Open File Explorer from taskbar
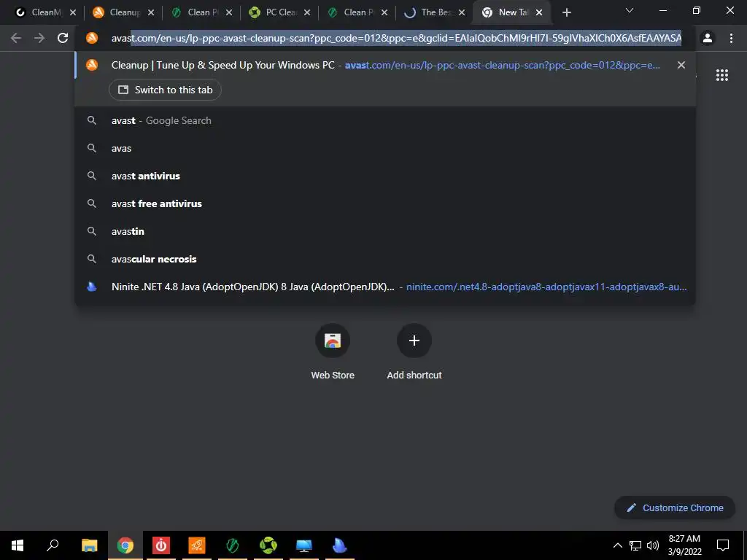Image resolution: width=747 pixels, height=560 pixels. tap(89, 545)
